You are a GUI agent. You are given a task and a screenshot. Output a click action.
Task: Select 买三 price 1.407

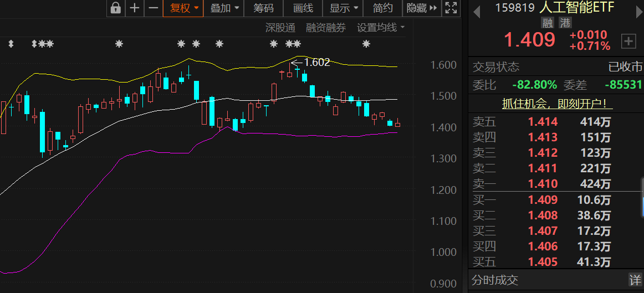[x=543, y=231]
